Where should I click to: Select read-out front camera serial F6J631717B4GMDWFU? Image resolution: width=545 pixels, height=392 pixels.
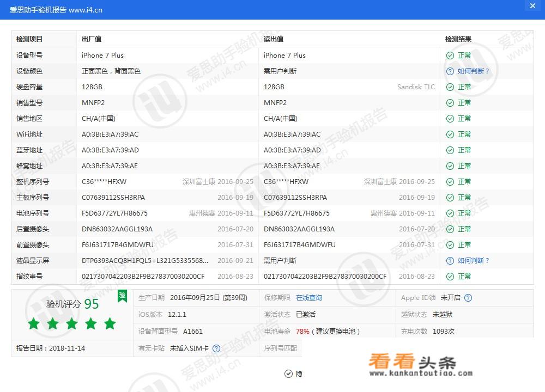point(300,245)
